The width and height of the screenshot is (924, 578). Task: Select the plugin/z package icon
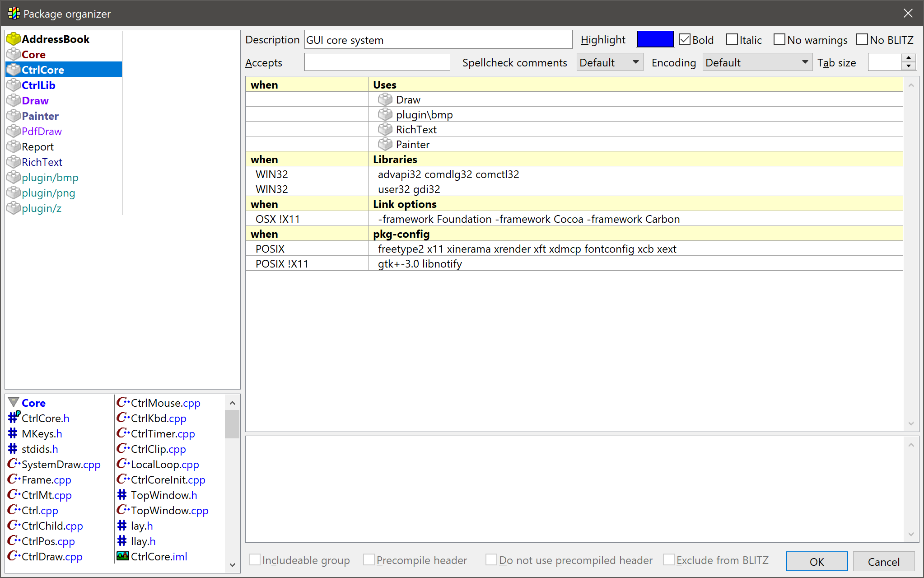pyautogui.click(x=14, y=208)
